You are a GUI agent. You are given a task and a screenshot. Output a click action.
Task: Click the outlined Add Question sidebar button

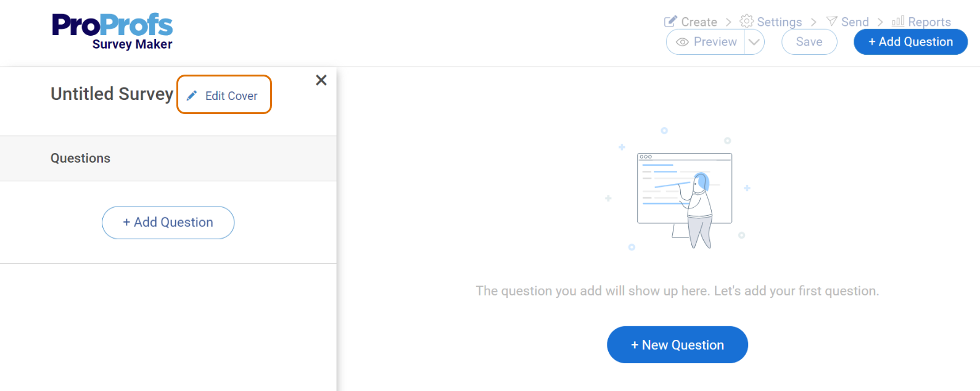pos(168,223)
